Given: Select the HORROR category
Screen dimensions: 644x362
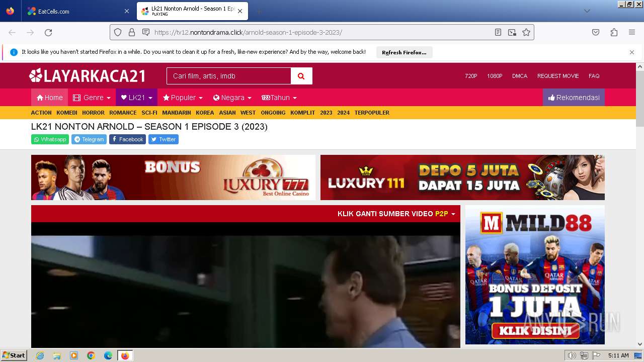Looking at the screenshot, I should [x=93, y=113].
